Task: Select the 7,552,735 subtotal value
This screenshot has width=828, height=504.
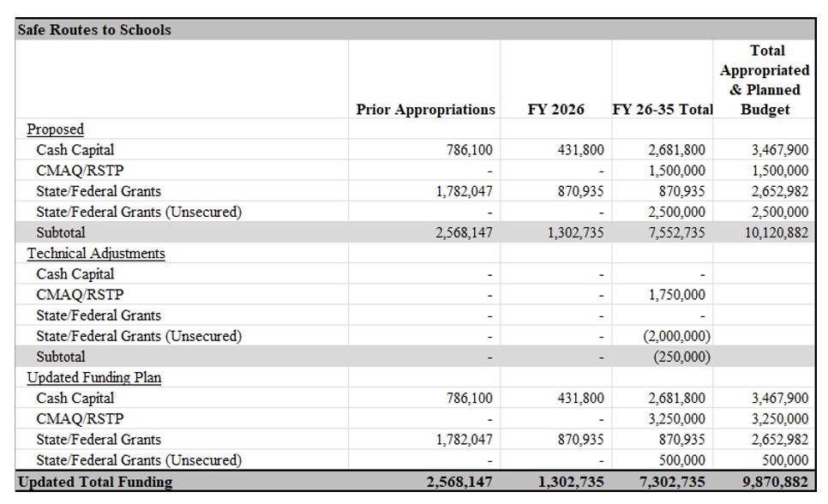Action: pyautogui.click(x=676, y=232)
